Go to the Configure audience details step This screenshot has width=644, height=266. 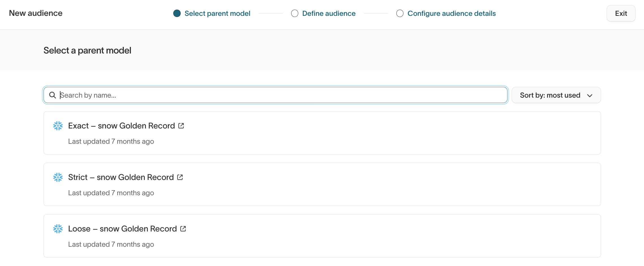[451, 13]
